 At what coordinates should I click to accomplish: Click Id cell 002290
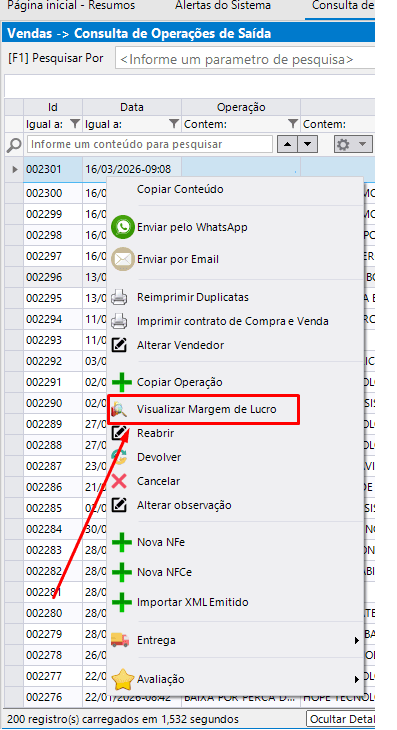(53, 403)
